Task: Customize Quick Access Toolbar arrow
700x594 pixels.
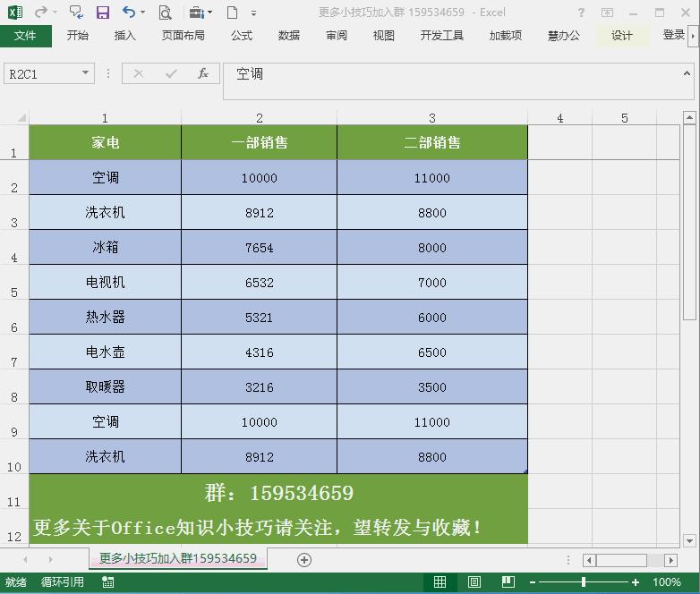Action: point(253,13)
